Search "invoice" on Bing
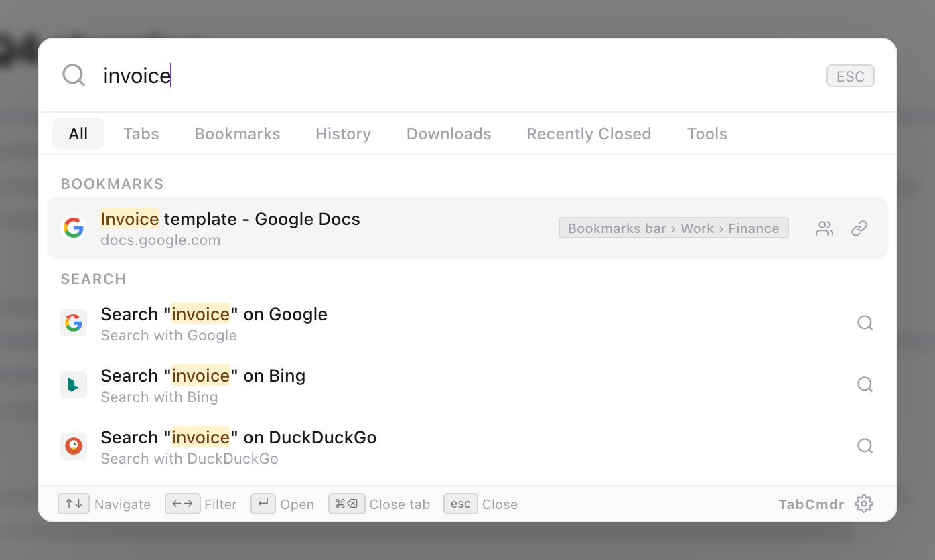 click(468, 384)
